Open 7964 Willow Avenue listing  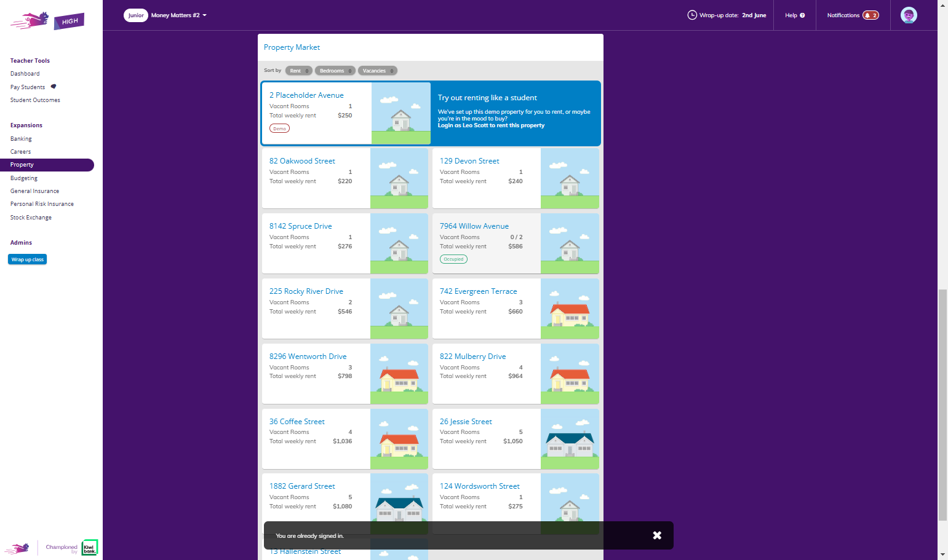(x=474, y=226)
